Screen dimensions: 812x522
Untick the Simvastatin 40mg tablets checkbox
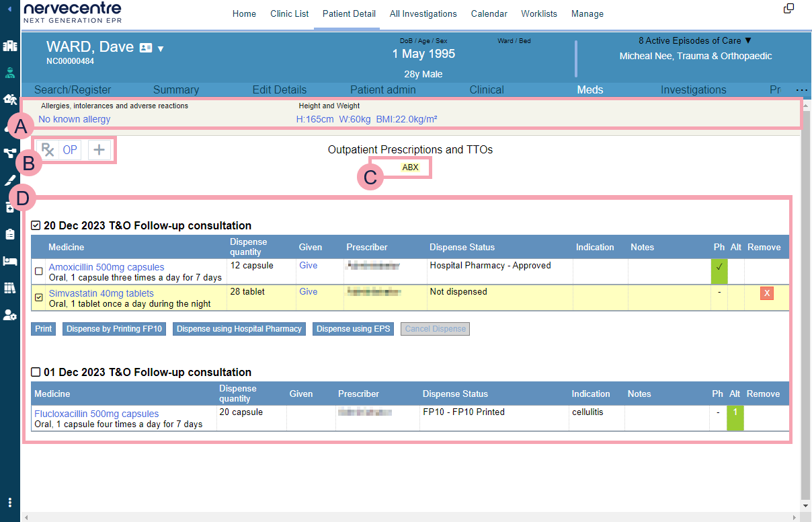39,297
